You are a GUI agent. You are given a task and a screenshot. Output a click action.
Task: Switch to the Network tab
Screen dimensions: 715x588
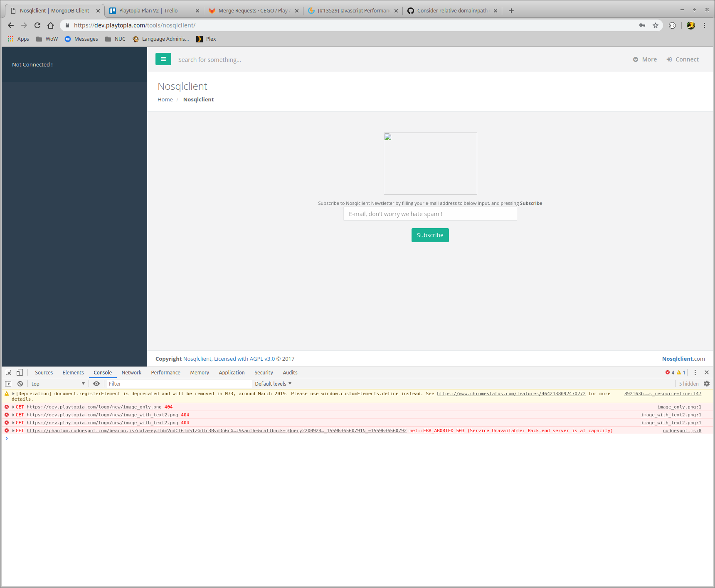131,372
